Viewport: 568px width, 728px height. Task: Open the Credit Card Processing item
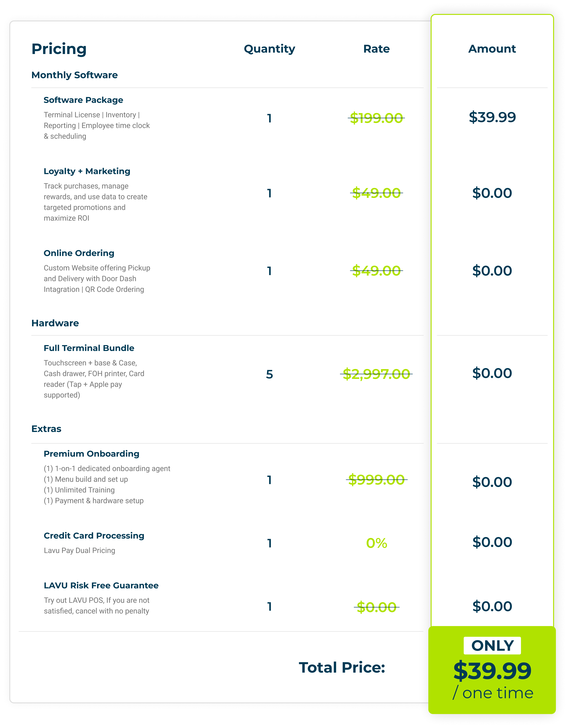point(94,536)
